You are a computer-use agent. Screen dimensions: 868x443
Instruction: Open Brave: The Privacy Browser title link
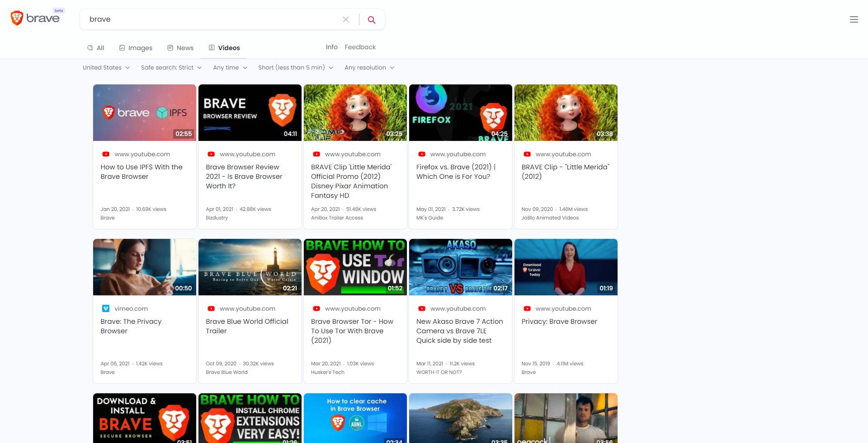coord(131,326)
